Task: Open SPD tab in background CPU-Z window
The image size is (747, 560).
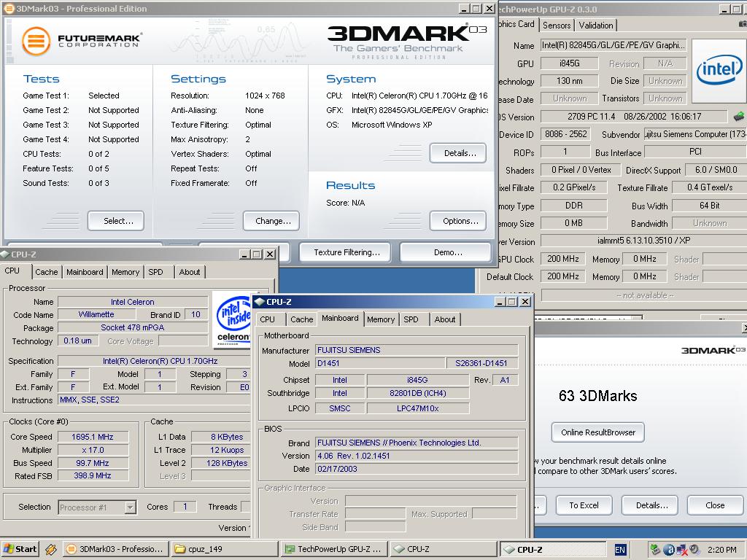Action: [x=156, y=272]
